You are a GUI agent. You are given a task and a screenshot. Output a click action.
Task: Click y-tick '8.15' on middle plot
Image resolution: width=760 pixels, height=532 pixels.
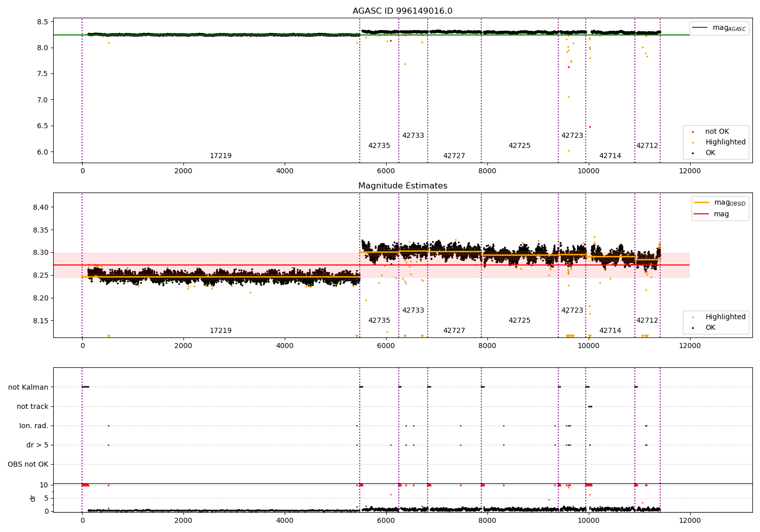click(41, 321)
